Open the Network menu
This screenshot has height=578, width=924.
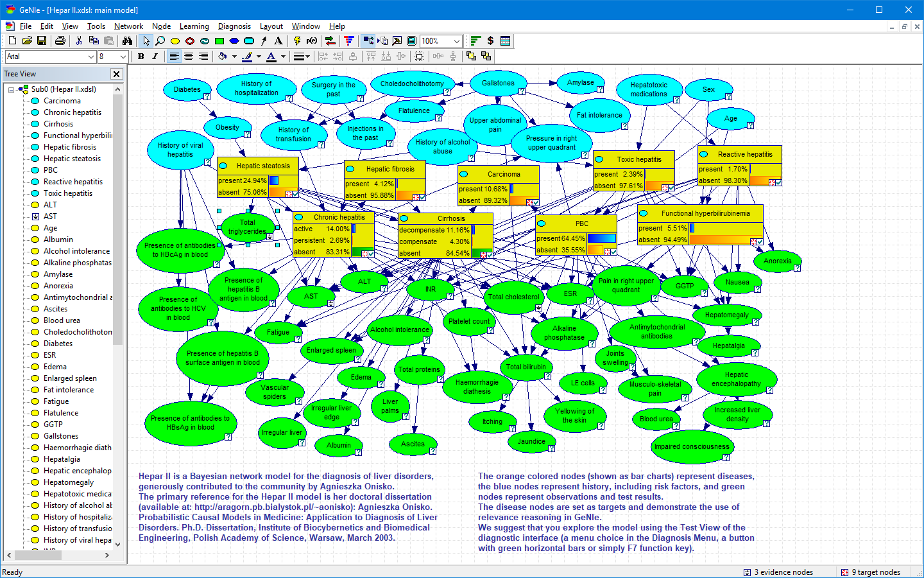pos(128,26)
